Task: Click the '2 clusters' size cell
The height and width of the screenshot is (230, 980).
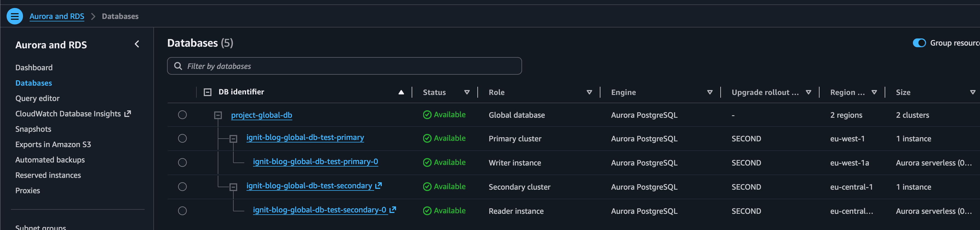Action: tap(912, 115)
